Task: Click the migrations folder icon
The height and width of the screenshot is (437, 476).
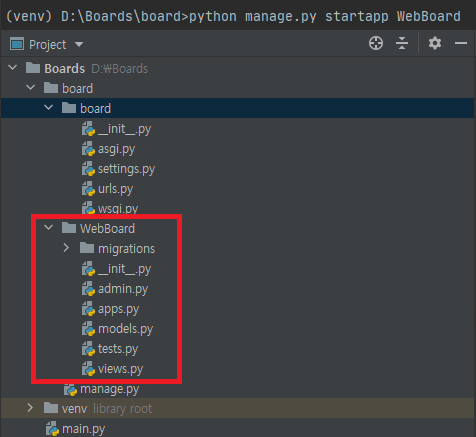Action: [x=87, y=248]
